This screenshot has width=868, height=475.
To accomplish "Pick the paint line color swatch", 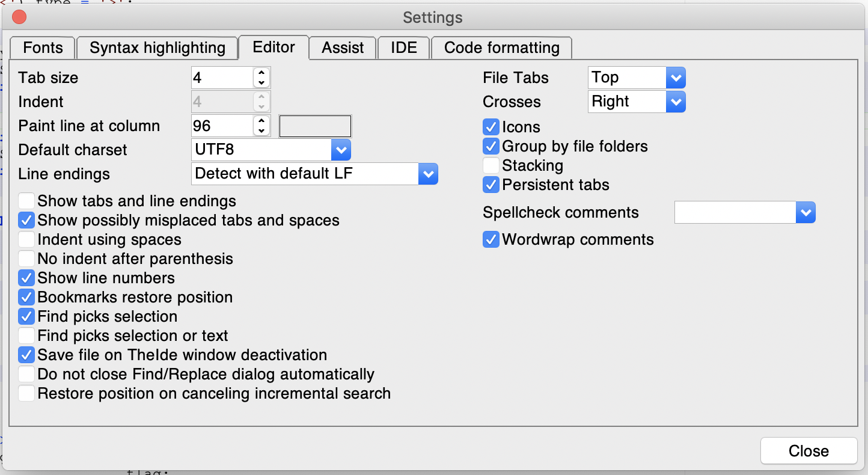I will tap(315, 126).
